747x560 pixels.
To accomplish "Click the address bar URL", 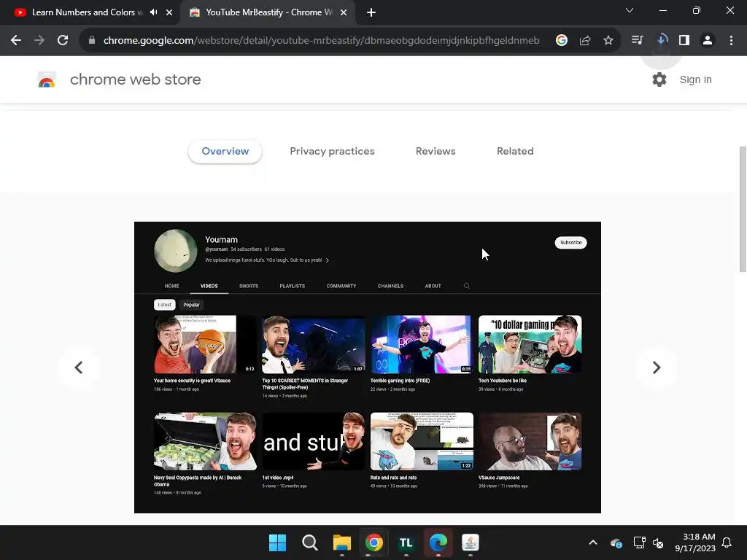I will point(321,41).
